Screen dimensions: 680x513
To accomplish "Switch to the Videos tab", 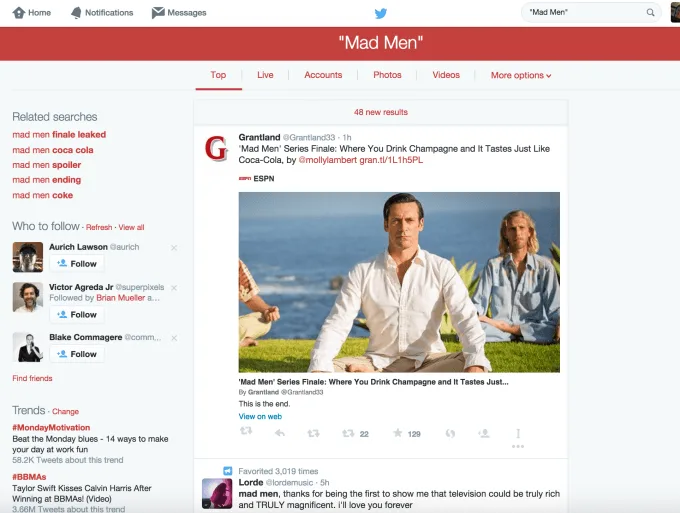I will click(x=446, y=75).
